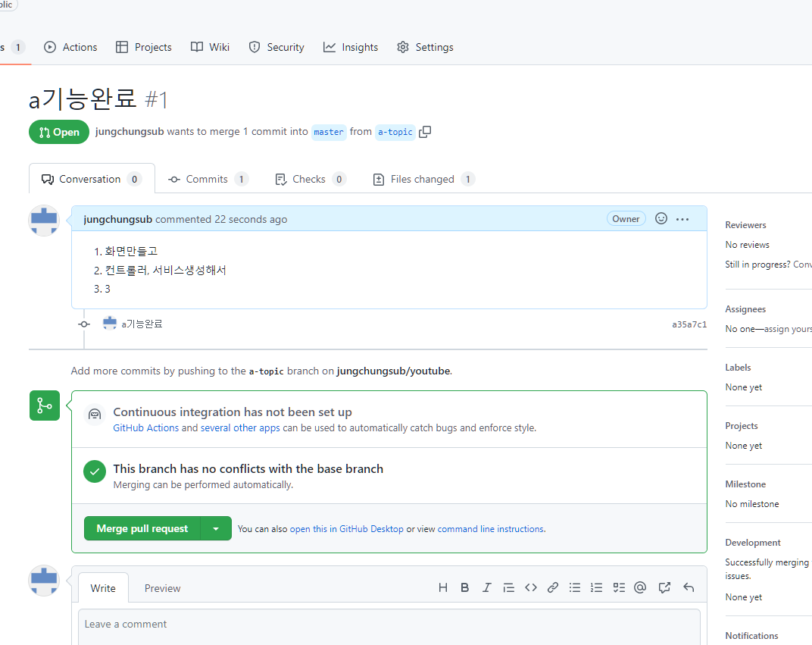The width and height of the screenshot is (812, 645).
Task: Click the Projects sidebar heading
Action: pos(742,426)
